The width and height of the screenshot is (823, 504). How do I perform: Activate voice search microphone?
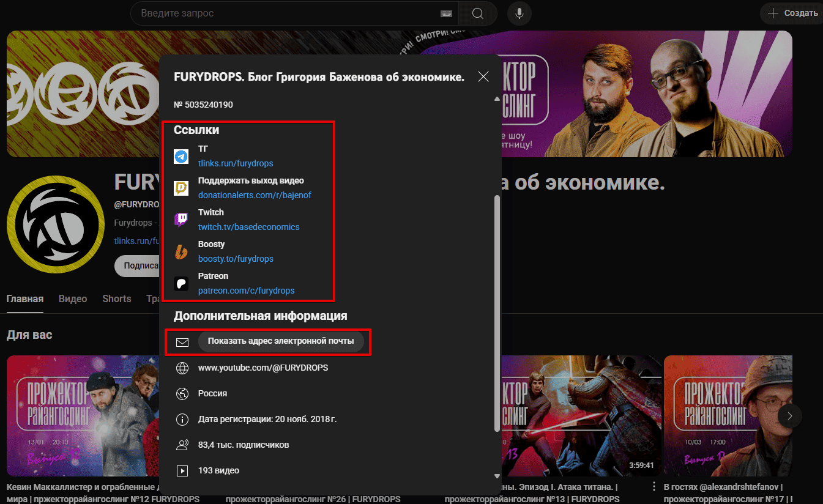[x=519, y=13]
